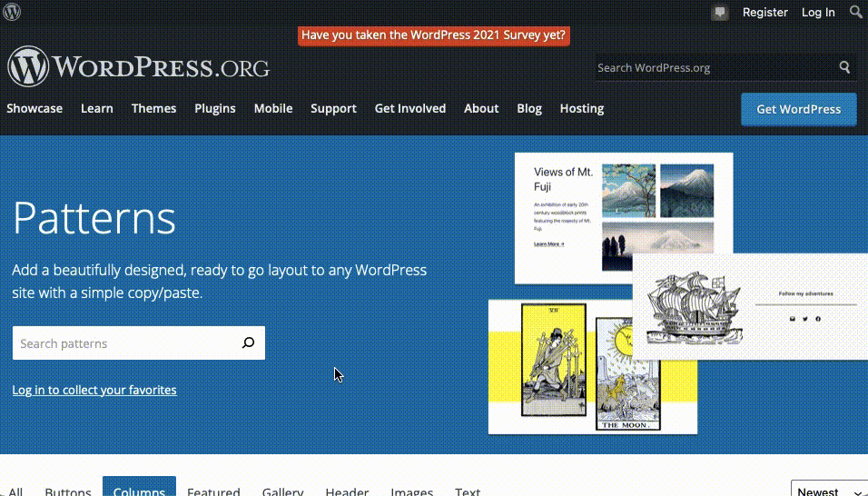Open Log in to collect your favorites

pos(94,390)
